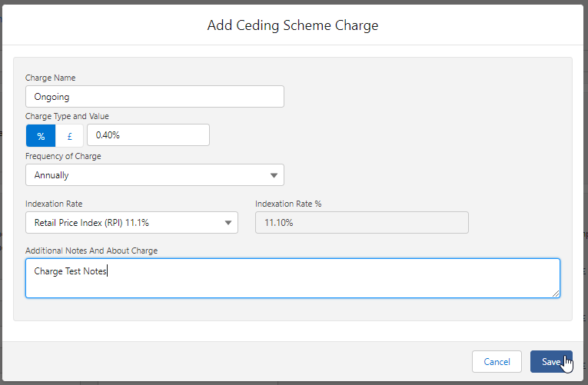Click the Add Ceding Scheme Charge title

293,25
